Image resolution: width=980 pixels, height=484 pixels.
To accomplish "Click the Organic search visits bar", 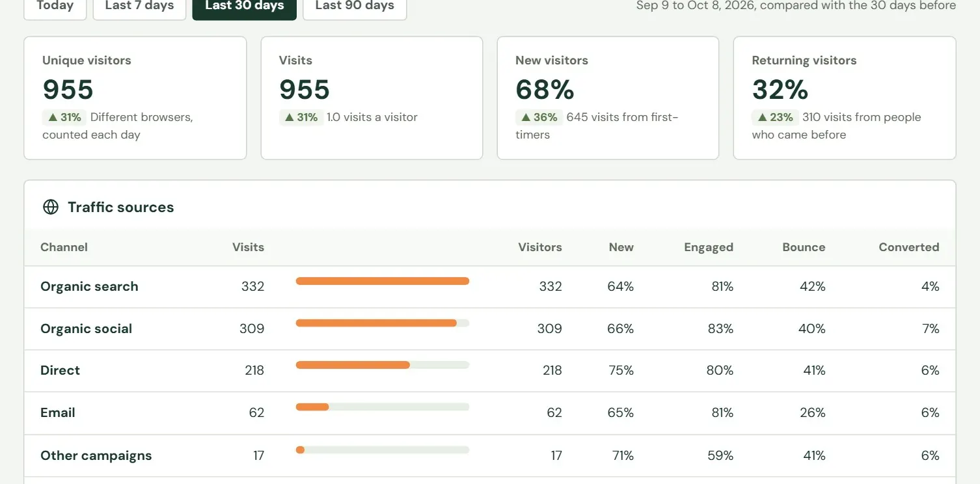I will tap(383, 281).
